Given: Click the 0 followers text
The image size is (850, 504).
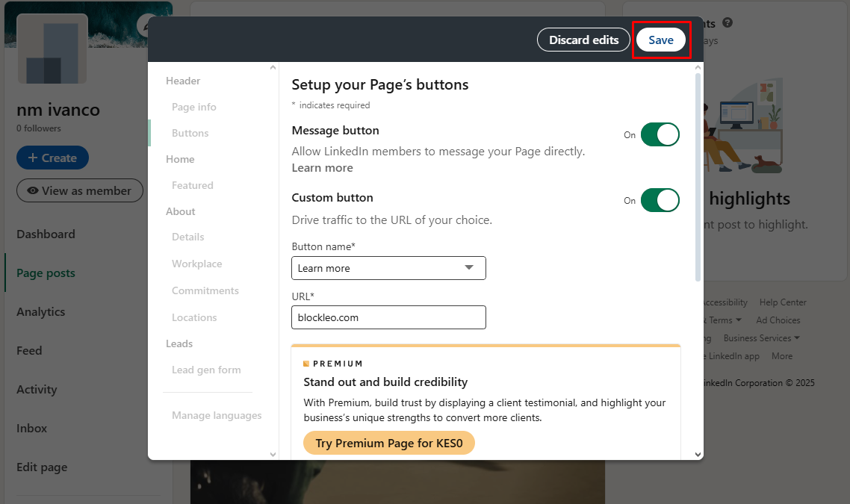Looking at the screenshot, I should (39, 128).
